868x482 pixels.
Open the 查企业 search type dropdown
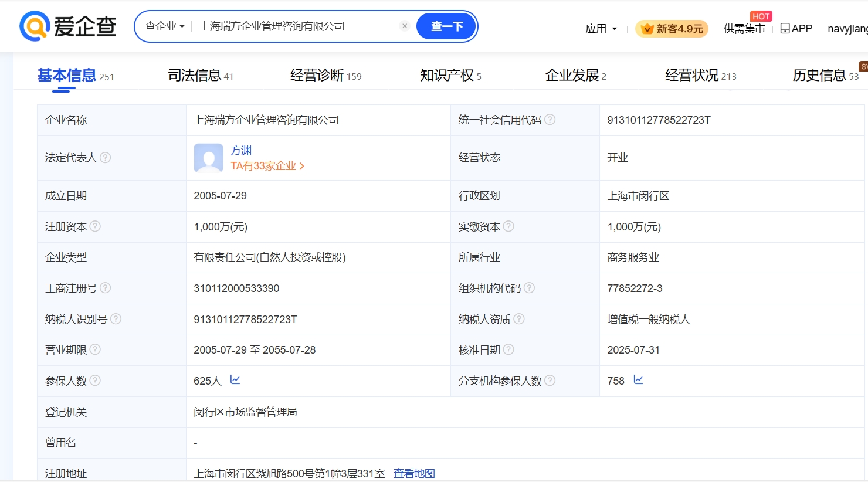(x=164, y=26)
